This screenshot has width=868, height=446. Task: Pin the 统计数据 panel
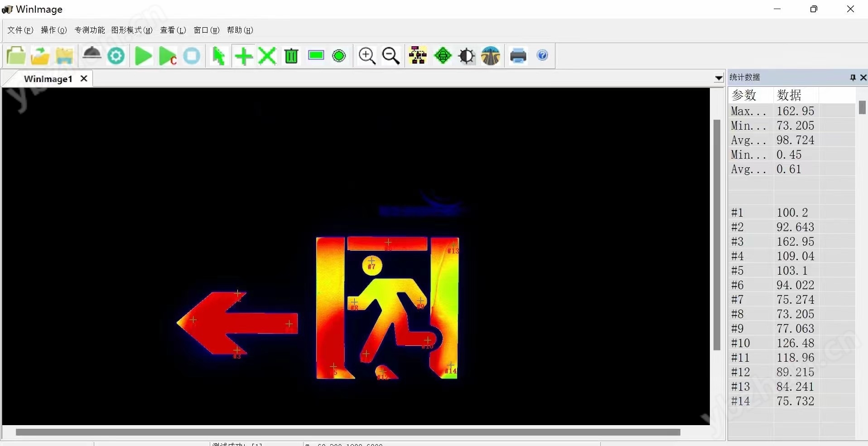(x=853, y=78)
